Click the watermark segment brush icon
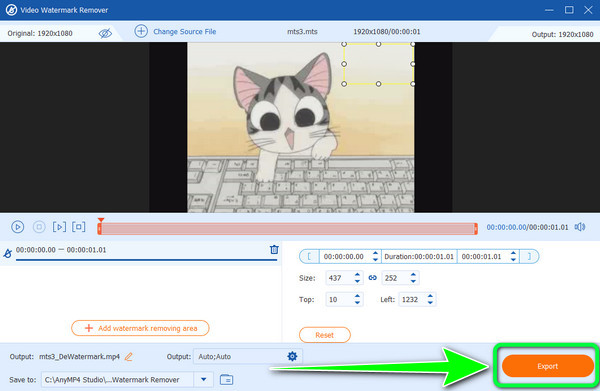This screenshot has width=600, height=391. [7, 253]
